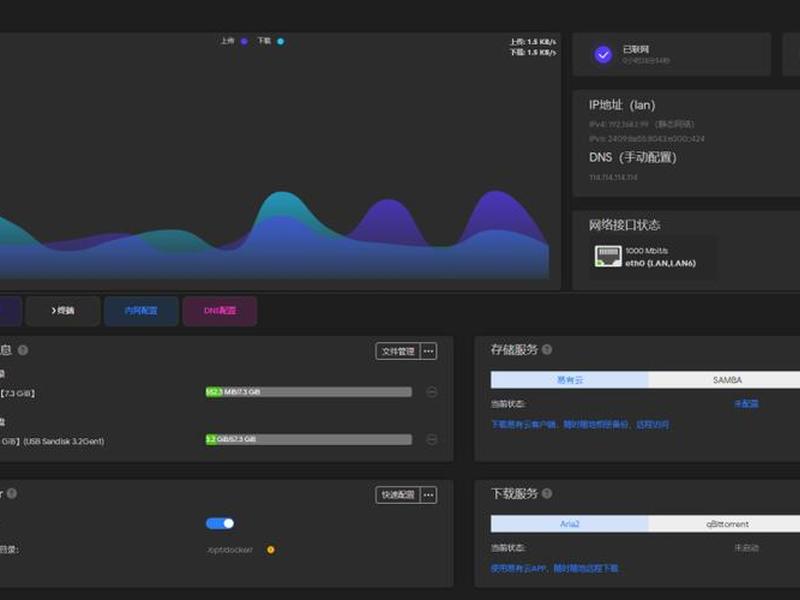The width and height of the screenshot is (800, 600).
Task: Open the three-dot menu beside 文件管理
Action: coord(429,351)
